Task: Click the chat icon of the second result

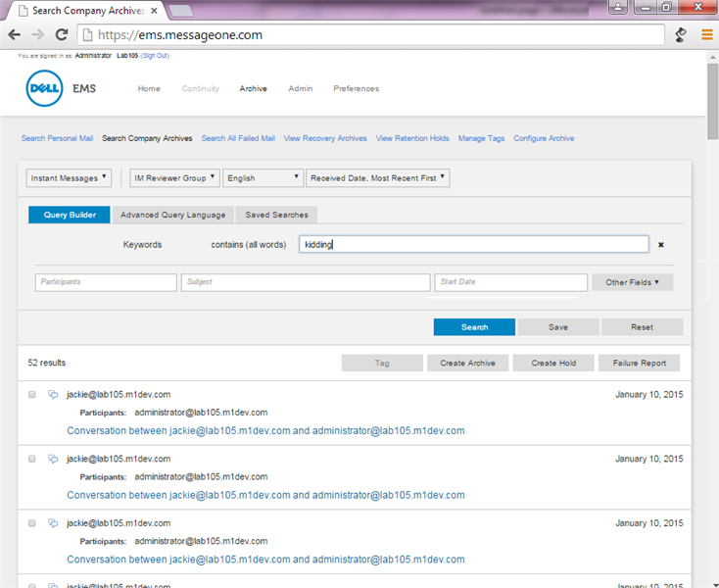Action: (x=53, y=459)
